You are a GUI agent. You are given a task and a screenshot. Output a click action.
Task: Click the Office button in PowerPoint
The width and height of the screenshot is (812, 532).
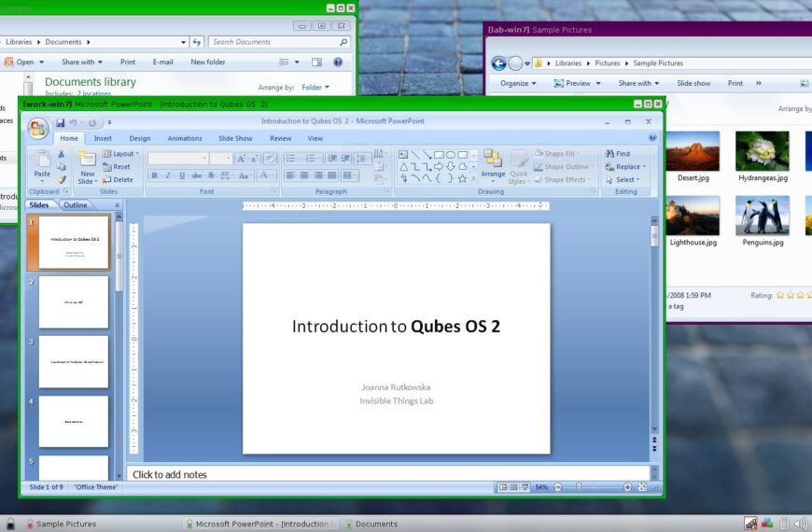(37, 129)
